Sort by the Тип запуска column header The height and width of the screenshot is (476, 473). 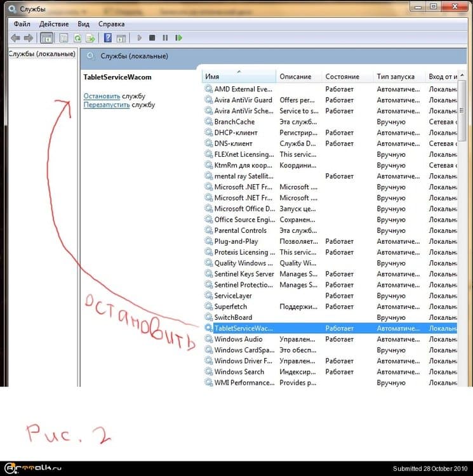[395, 77]
